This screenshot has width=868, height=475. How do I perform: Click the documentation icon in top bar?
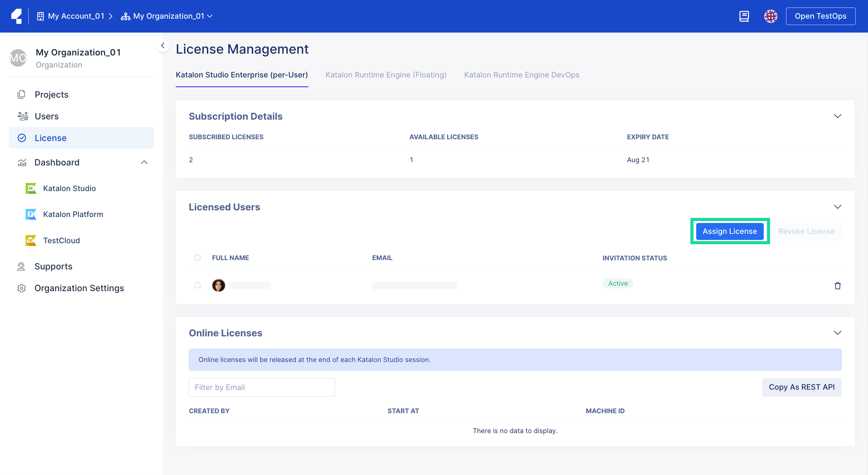coord(744,16)
